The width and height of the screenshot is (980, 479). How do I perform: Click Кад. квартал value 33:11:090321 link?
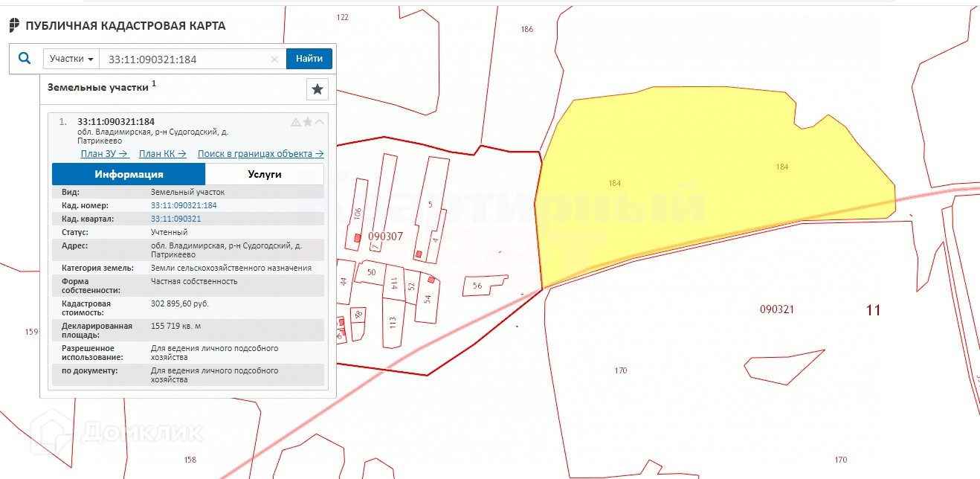pos(175,219)
